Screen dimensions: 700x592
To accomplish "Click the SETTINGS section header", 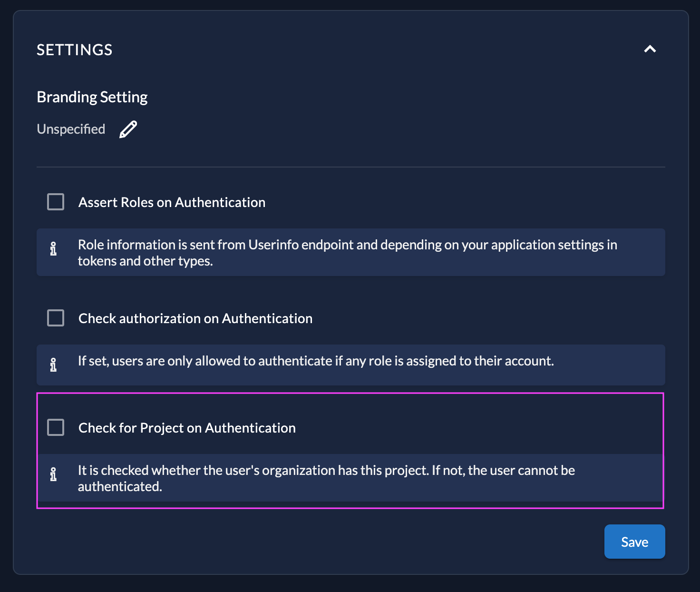I will tap(75, 49).
